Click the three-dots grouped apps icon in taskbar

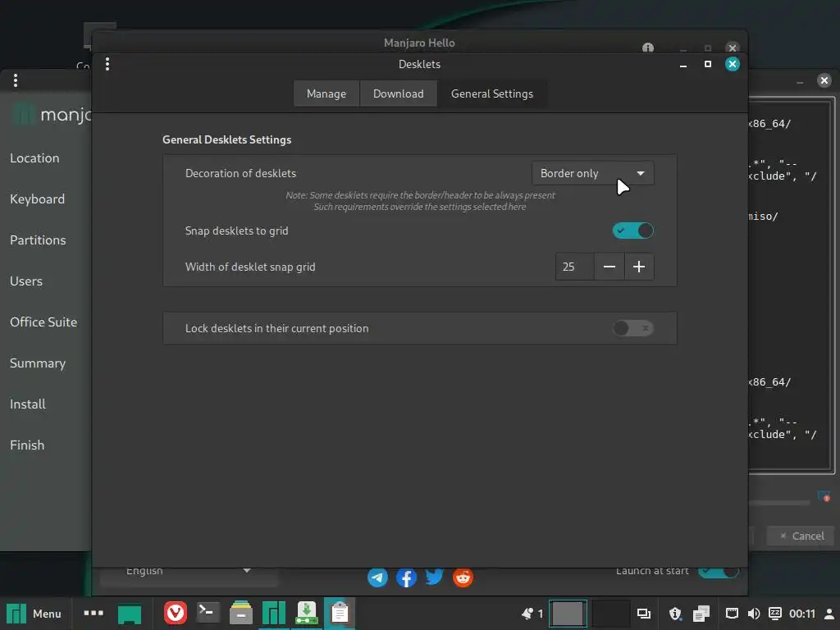tap(94, 613)
